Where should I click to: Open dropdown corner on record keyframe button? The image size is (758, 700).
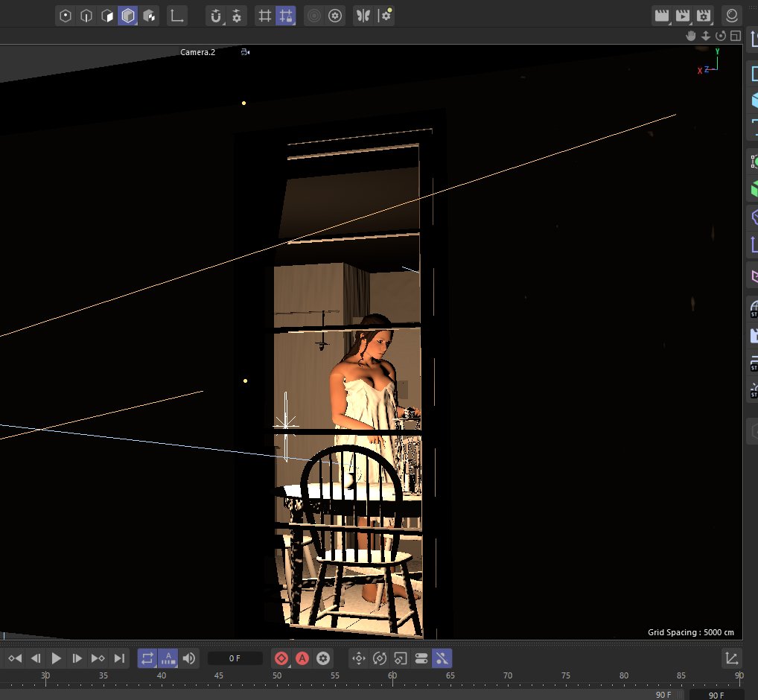[289, 665]
